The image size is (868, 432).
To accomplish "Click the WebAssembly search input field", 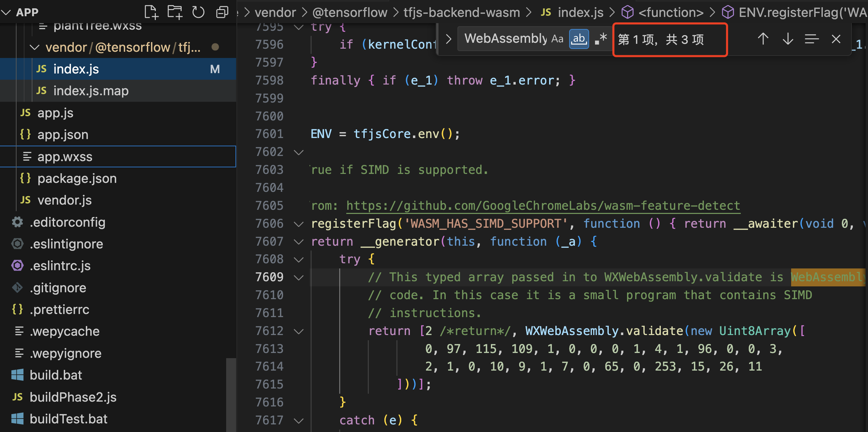I will pyautogui.click(x=505, y=39).
